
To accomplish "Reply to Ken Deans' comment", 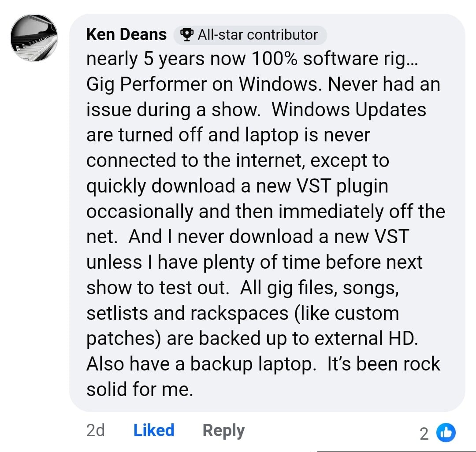I will [x=223, y=430].
